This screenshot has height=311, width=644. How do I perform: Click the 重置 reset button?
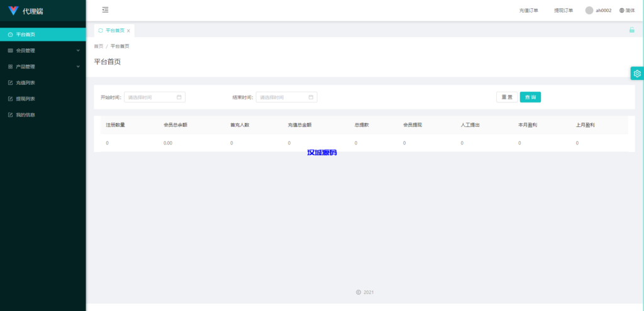(507, 97)
